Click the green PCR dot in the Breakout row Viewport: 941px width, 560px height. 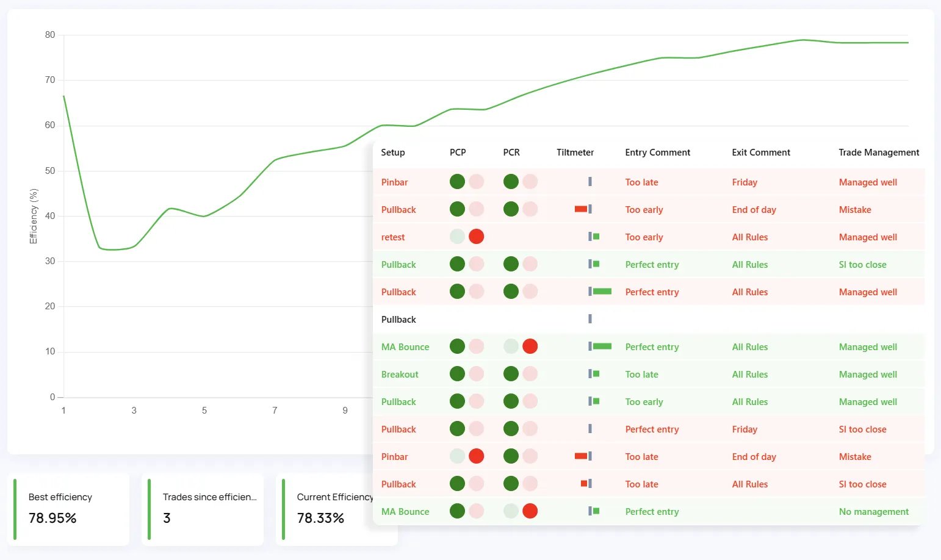(511, 373)
